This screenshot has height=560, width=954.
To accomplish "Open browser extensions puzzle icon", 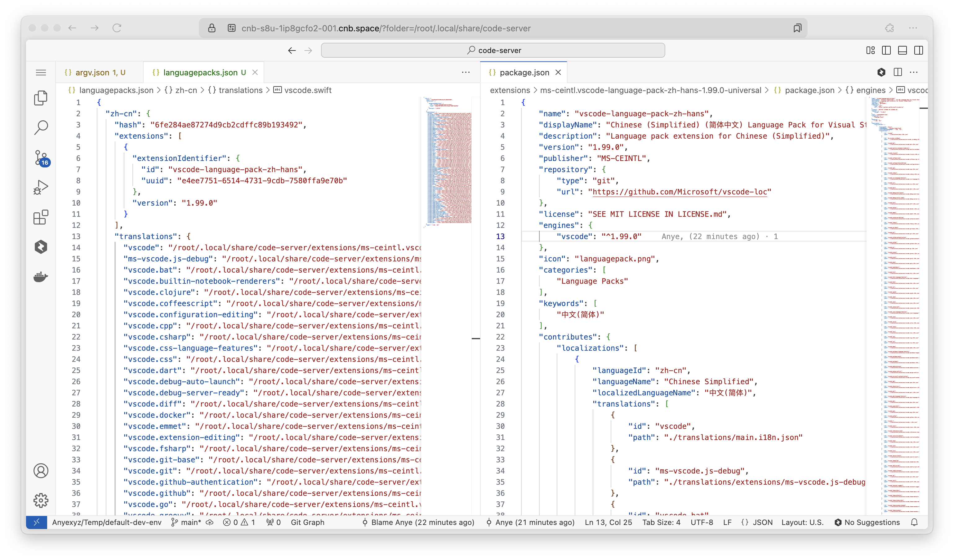I will [x=889, y=28].
